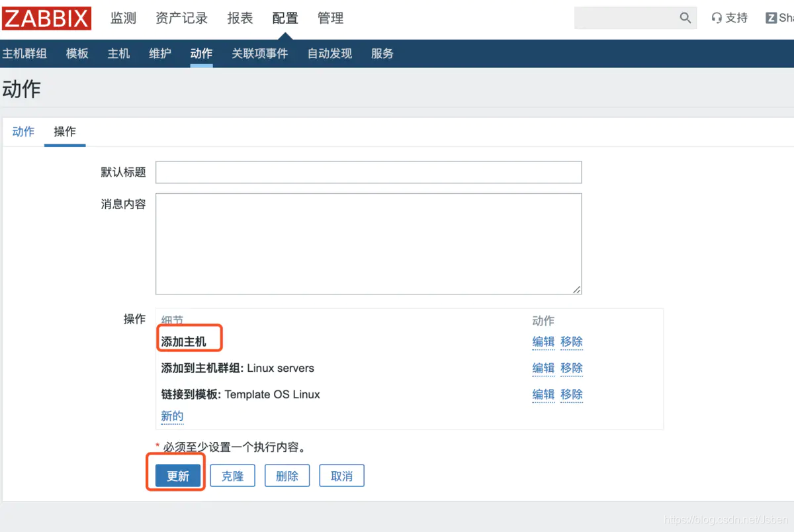
Task: Click the search magnifier icon
Action: pos(685,18)
